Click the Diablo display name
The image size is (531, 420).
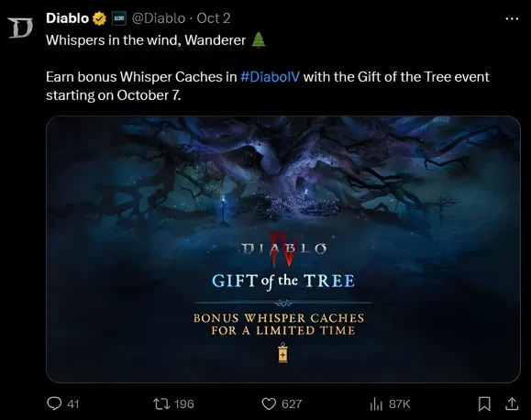67,18
